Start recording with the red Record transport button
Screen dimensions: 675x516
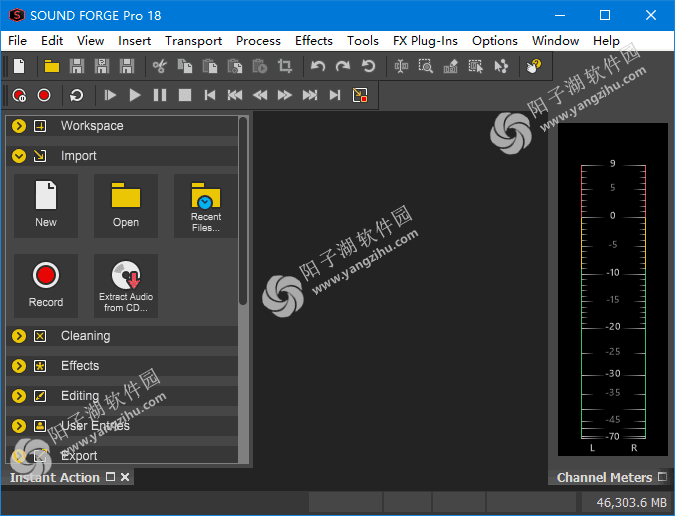(x=44, y=95)
